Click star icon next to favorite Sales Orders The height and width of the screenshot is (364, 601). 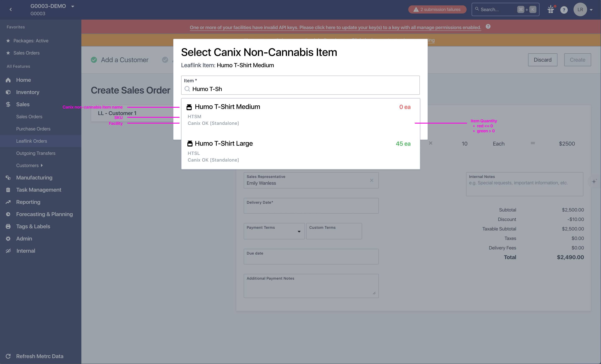(x=8, y=53)
